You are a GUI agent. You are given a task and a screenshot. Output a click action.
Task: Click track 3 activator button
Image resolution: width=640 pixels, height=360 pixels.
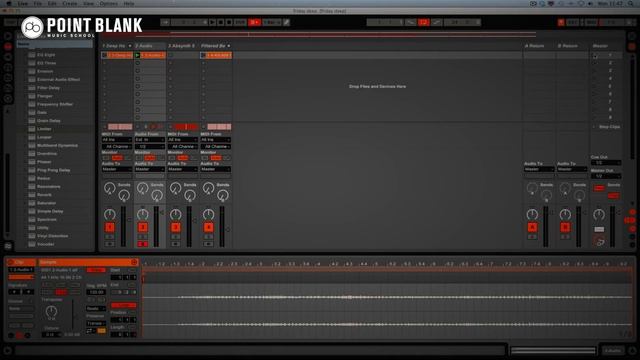(x=176, y=227)
